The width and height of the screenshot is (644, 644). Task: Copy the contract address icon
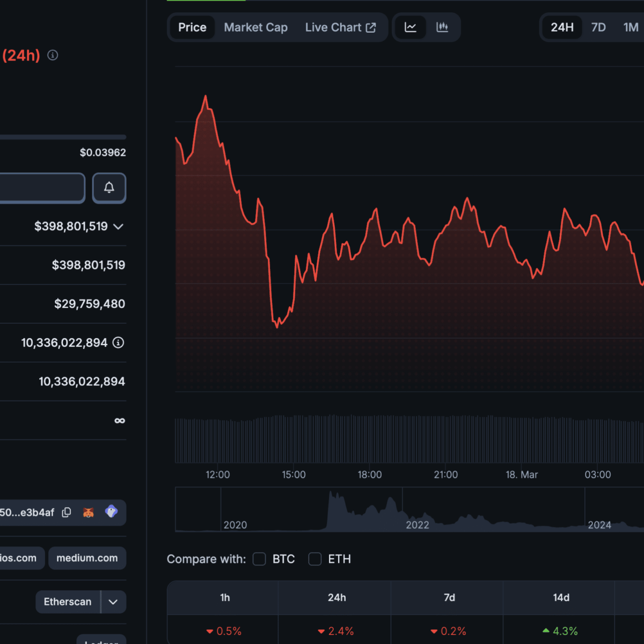click(x=67, y=513)
